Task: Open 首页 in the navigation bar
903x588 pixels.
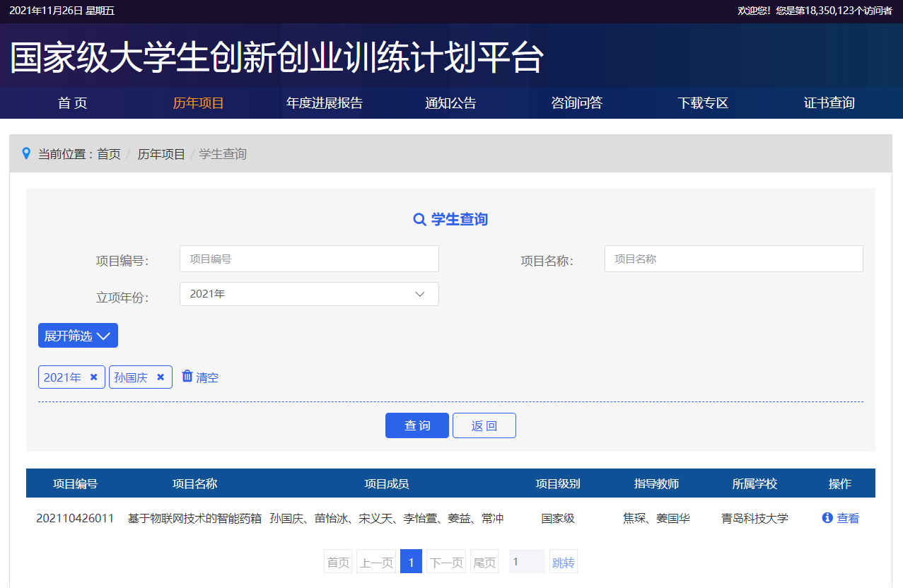Action: 72,103
